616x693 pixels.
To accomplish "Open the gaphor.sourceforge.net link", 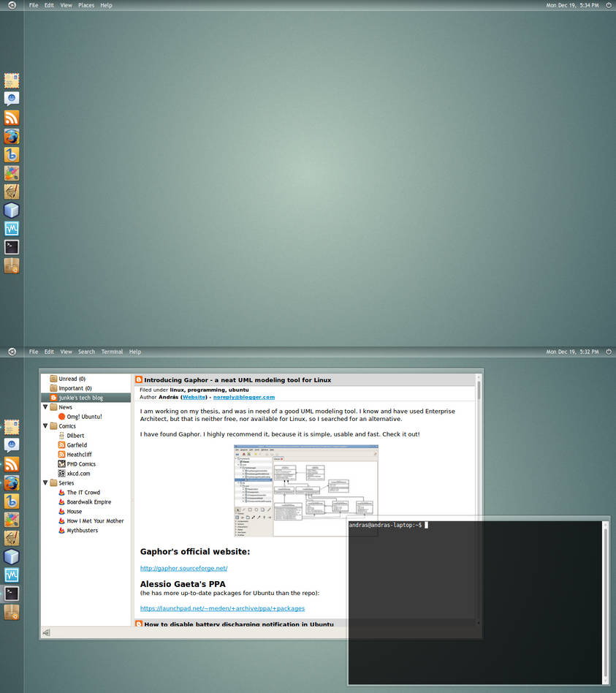I will pyautogui.click(x=184, y=568).
